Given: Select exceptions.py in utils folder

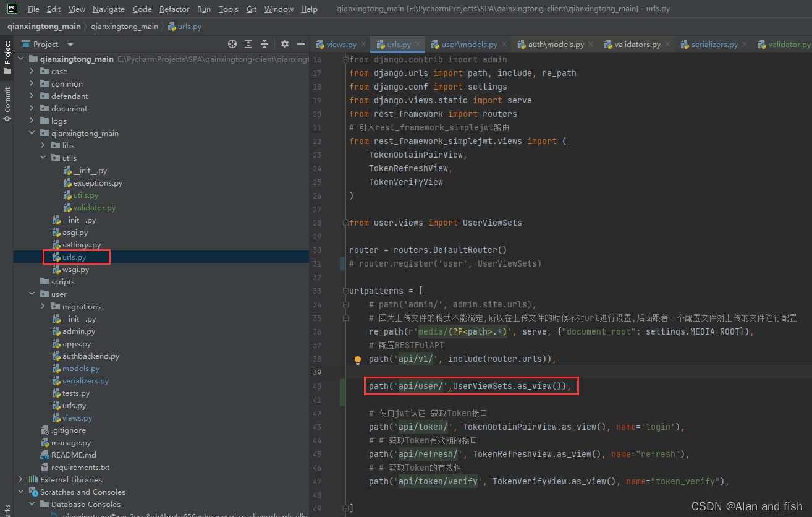Looking at the screenshot, I should pos(98,183).
